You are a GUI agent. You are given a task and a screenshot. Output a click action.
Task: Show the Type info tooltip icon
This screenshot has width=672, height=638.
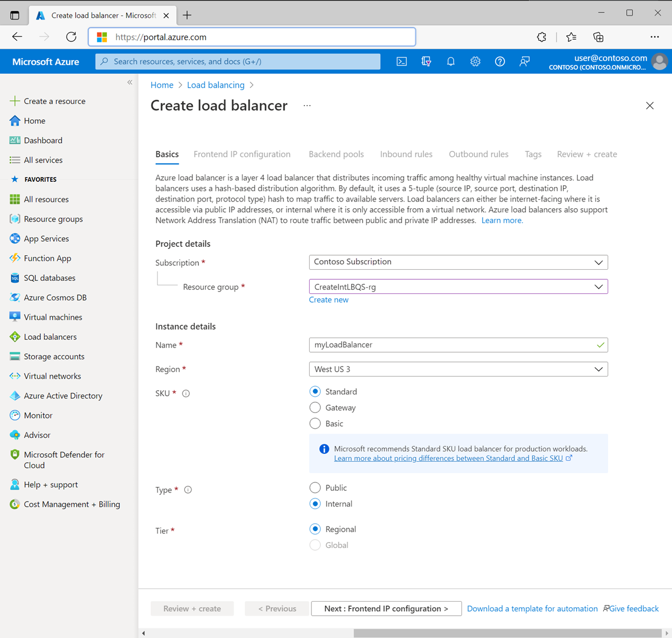pyautogui.click(x=188, y=490)
